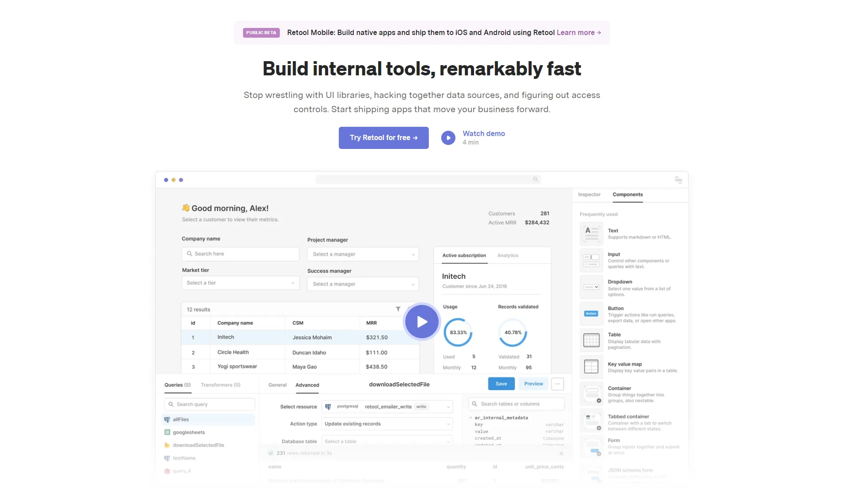Image resolution: width=843 pixels, height=504 pixels.
Task: Select the Yogi sportswear row
Action: [300, 367]
